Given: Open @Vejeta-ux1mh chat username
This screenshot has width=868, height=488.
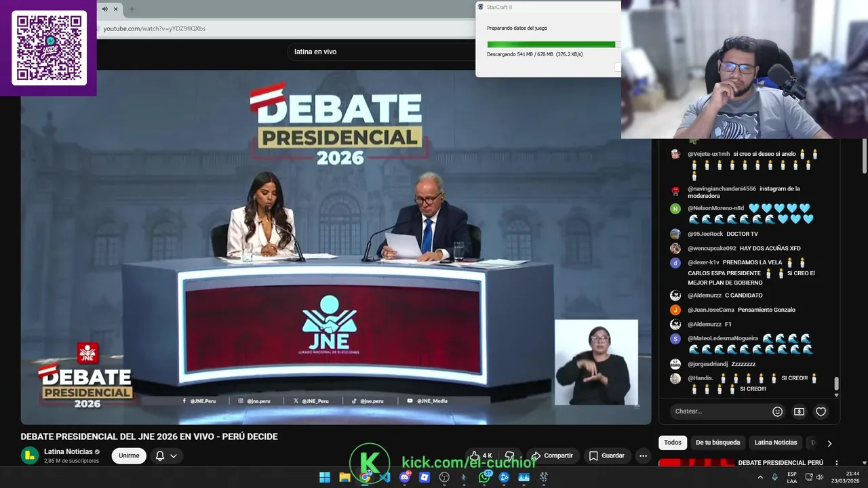Looking at the screenshot, I should (709, 154).
